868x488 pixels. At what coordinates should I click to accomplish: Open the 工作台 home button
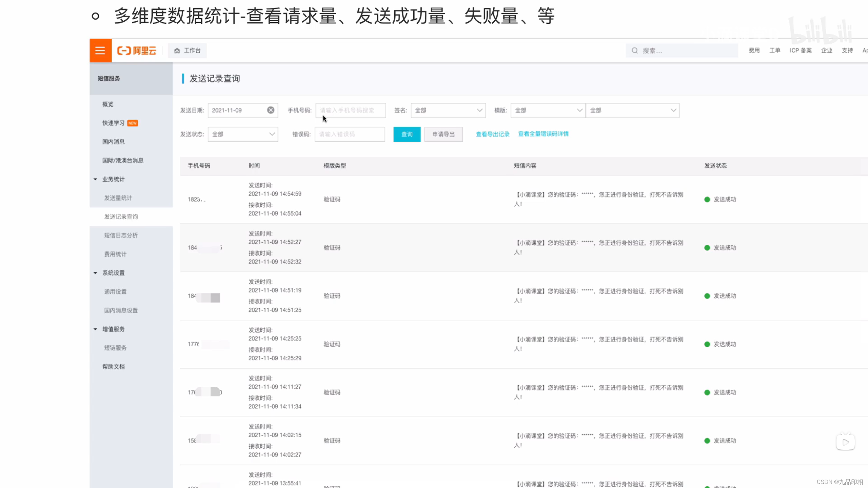coord(188,50)
